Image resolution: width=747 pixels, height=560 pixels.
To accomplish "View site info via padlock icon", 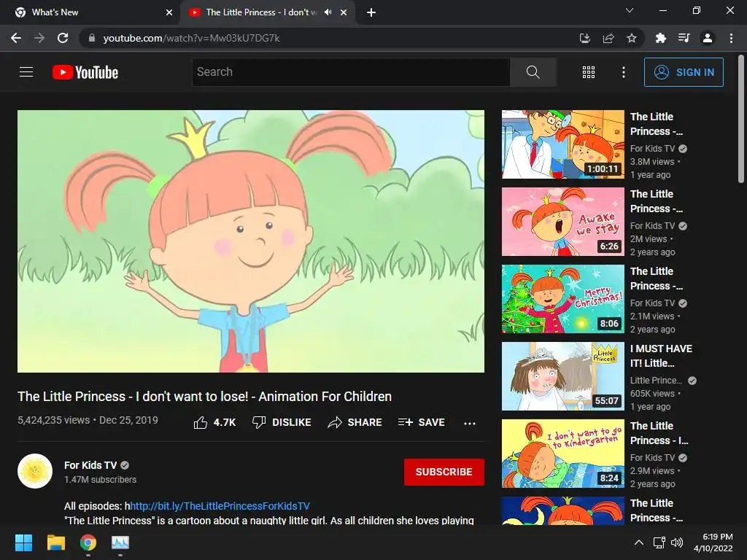I will click(x=91, y=38).
